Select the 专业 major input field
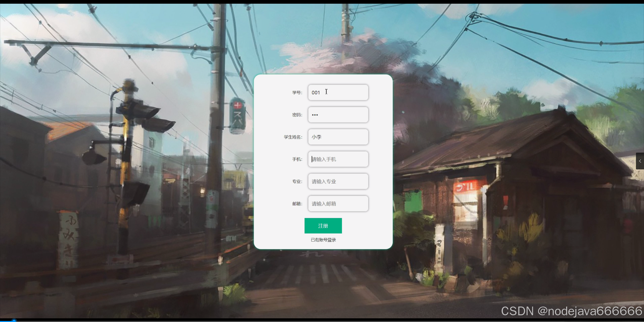Image resolution: width=644 pixels, height=322 pixels. (x=338, y=181)
